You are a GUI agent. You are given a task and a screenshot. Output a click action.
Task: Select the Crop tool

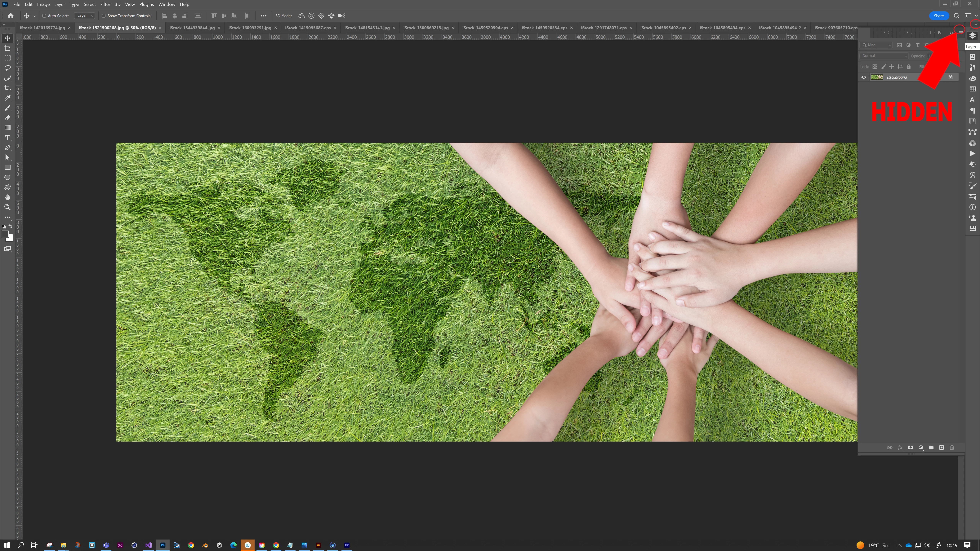coord(7,88)
